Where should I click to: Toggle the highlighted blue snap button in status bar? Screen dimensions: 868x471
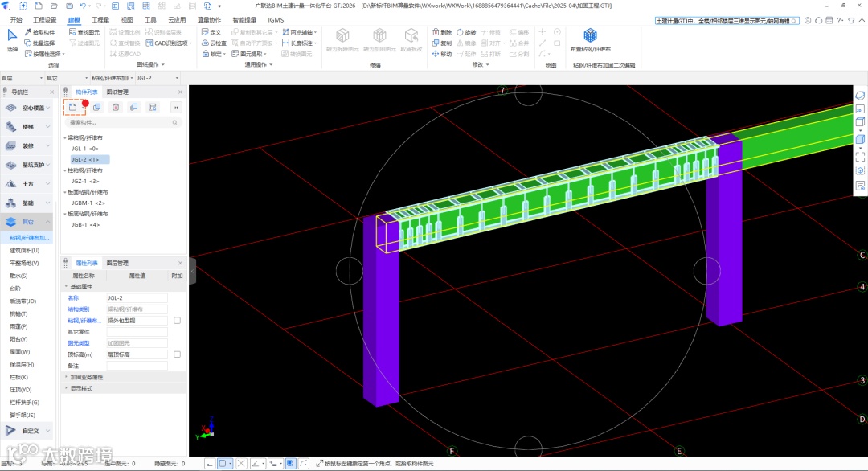(291, 464)
